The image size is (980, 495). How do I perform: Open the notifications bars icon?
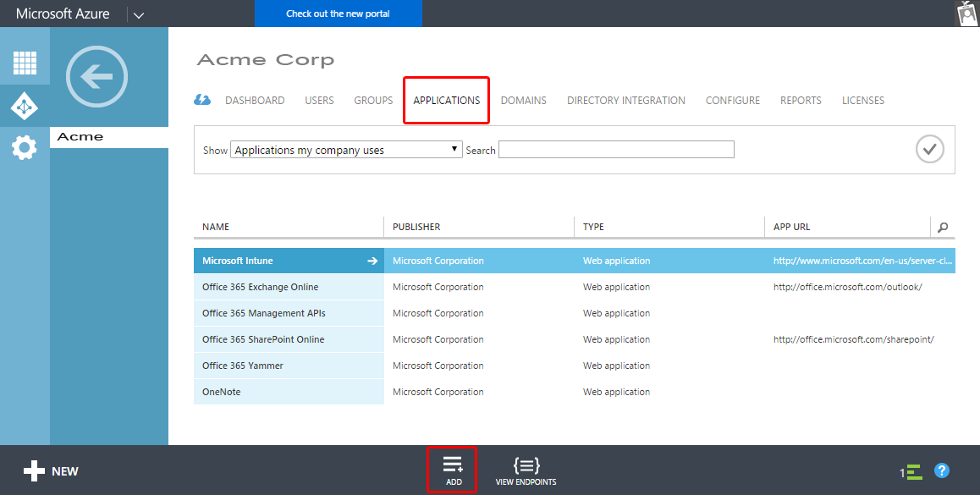[x=911, y=472]
